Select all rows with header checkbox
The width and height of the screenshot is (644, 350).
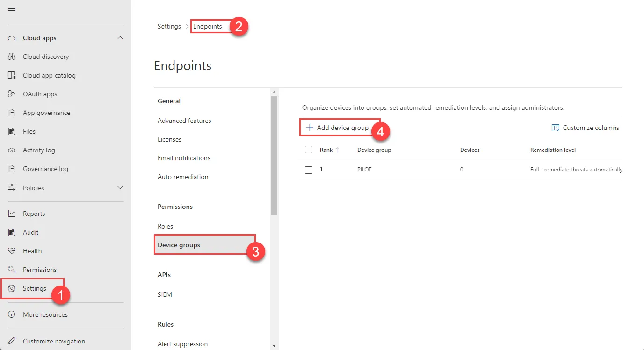tap(308, 150)
